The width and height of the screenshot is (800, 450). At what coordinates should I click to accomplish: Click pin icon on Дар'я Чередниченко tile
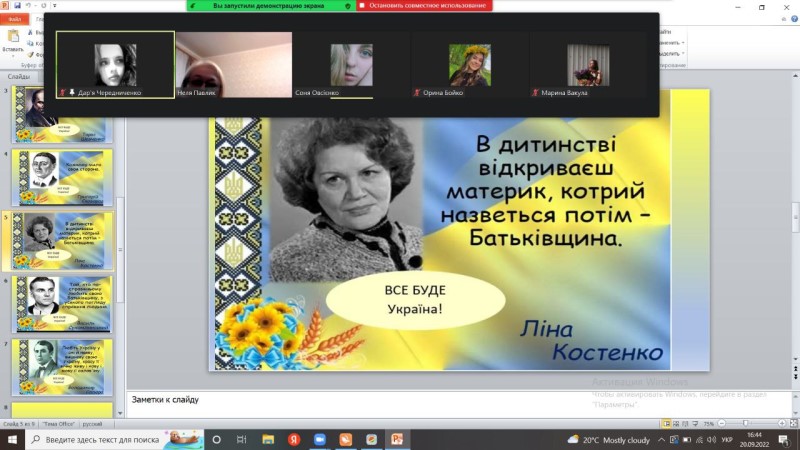[72, 92]
